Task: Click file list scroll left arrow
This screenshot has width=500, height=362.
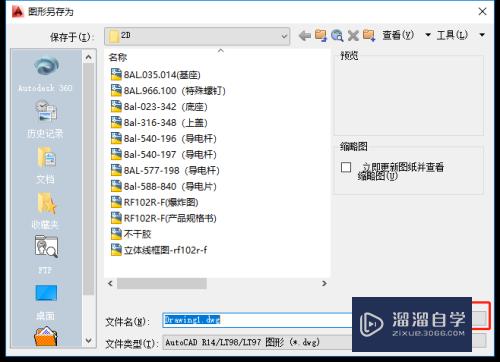Action: pos(110,284)
